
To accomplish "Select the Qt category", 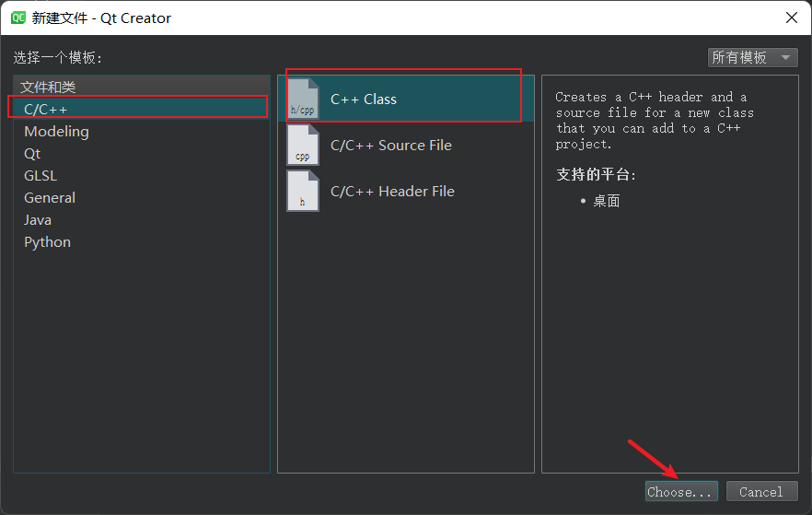I will 142,154.
